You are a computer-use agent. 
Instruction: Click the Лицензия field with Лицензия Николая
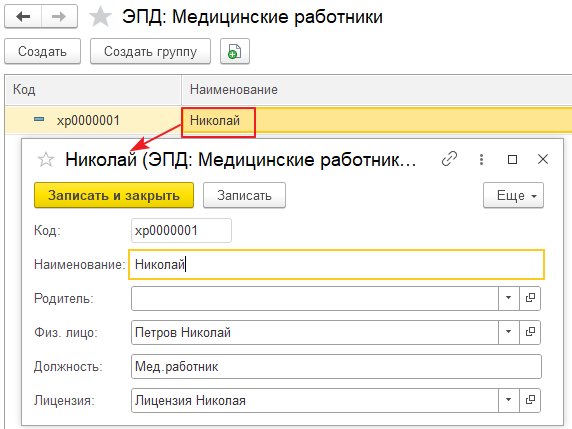[315, 400]
